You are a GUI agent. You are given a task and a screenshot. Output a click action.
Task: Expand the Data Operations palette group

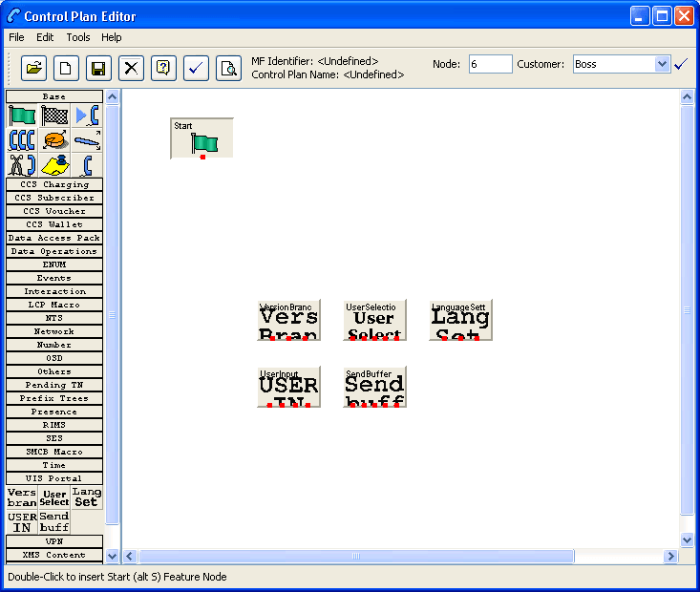click(x=54, y=251)
